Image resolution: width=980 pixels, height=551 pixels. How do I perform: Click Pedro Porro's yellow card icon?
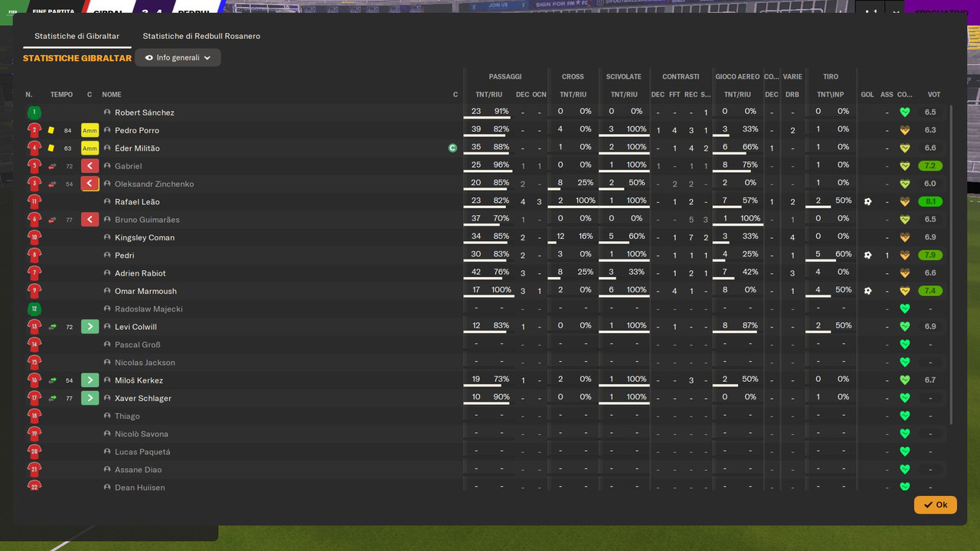tap(51, 130)
